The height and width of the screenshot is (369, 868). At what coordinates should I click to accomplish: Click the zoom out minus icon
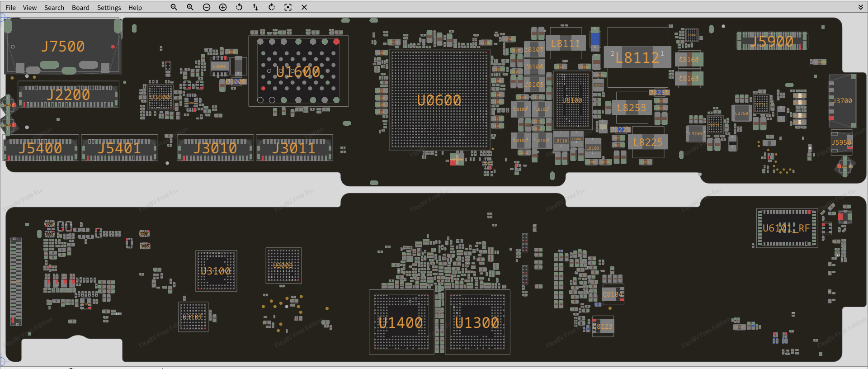207,7
